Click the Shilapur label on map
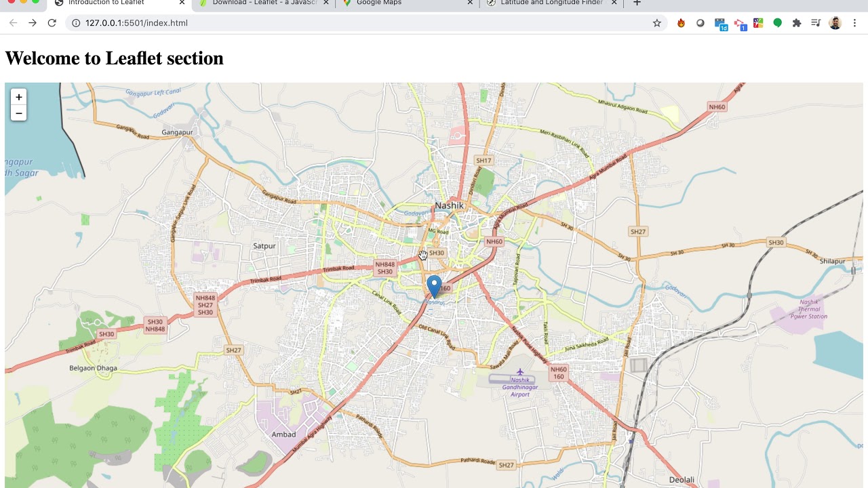Image resolution: width=868 pixels, height=488 pixels. [832, 261]
